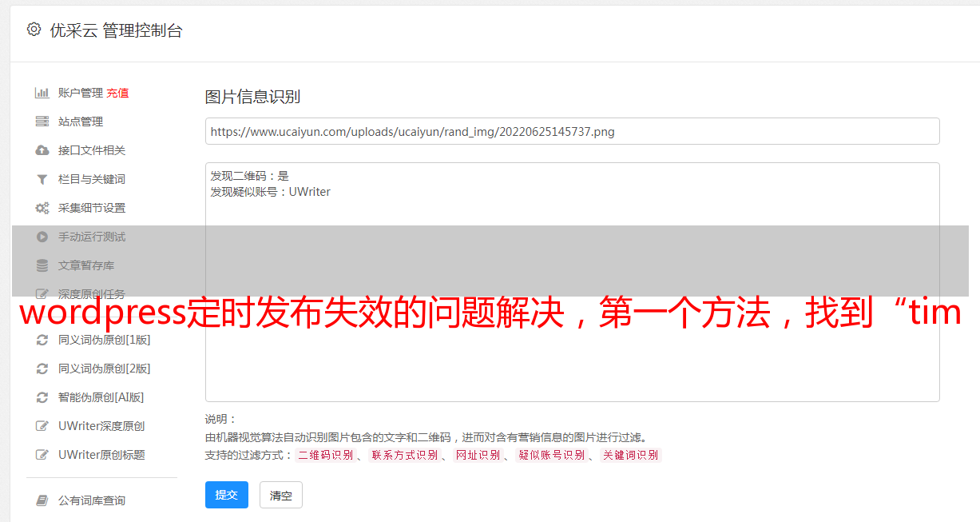
Task: Open 深度原创任务 in the sidebar
Action: tap(92, 293)
